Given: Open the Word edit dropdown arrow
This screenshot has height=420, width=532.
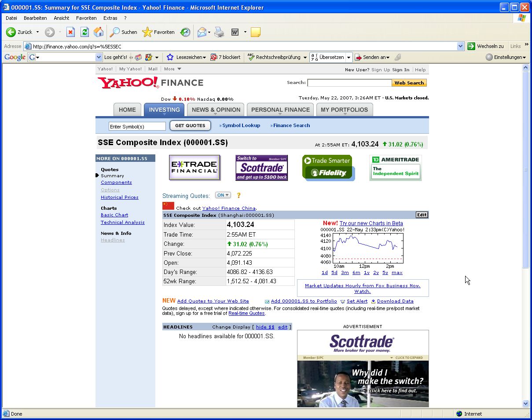Looking at the screenshot, I should [x=245, y=32].
